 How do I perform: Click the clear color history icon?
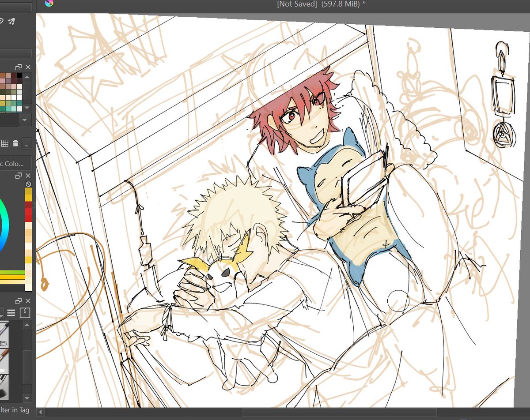pyautogui.click(x=28, y=184)
